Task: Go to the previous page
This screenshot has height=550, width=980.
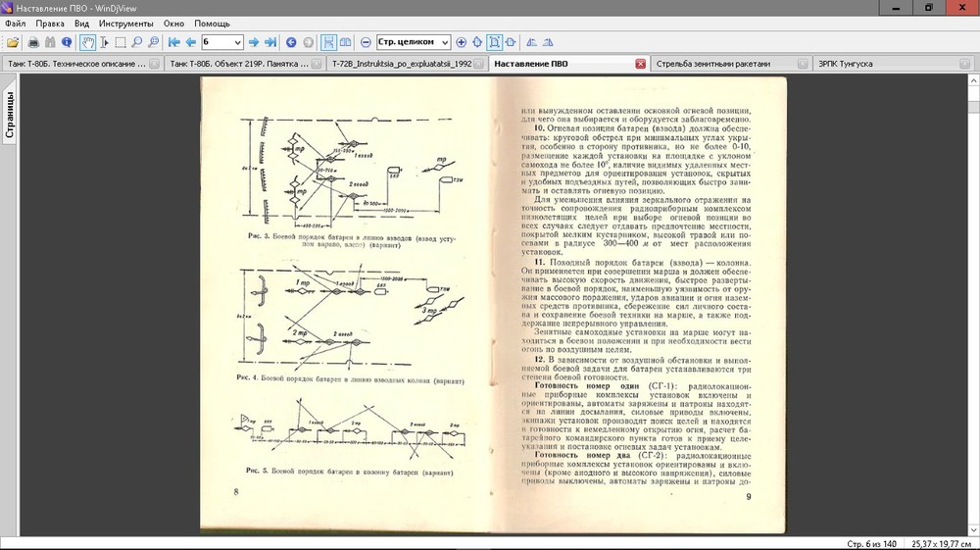Action: coord(191,42)
